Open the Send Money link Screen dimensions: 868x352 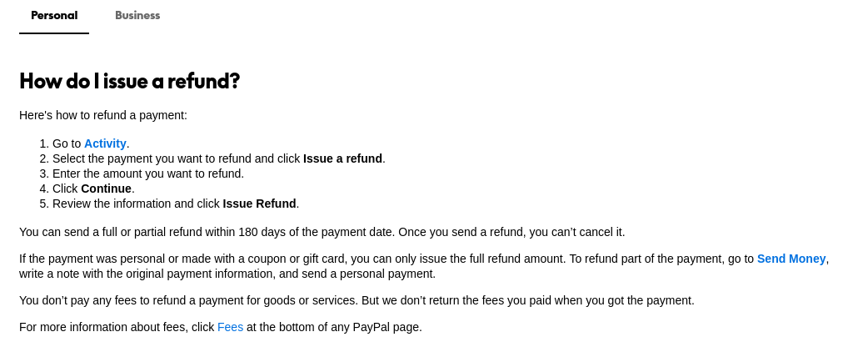coord(791,259)
